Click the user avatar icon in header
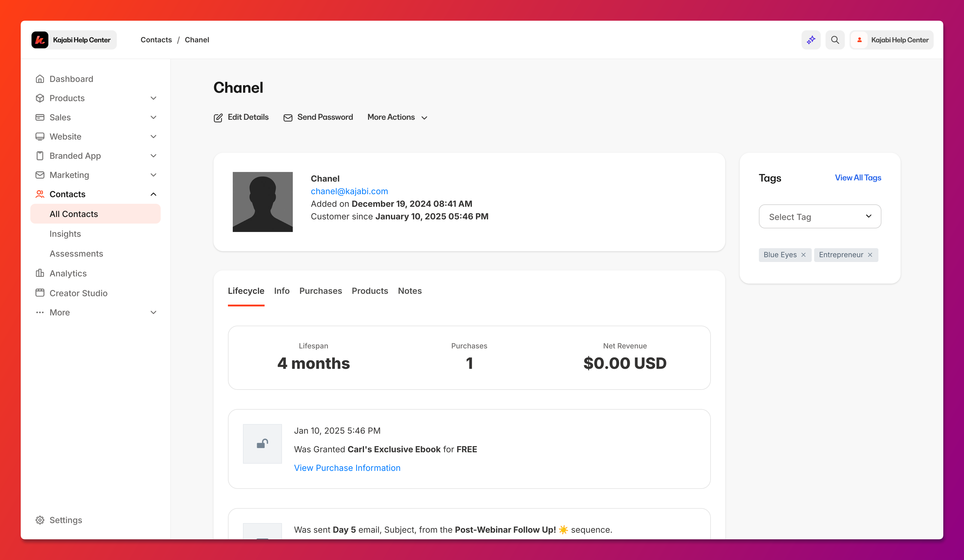 coord(859,40)
